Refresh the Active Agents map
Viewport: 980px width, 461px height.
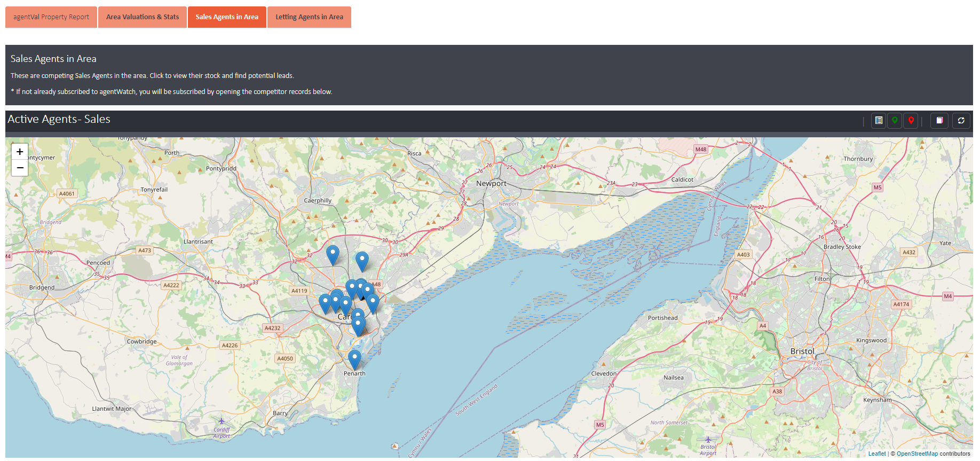point(961,121)
